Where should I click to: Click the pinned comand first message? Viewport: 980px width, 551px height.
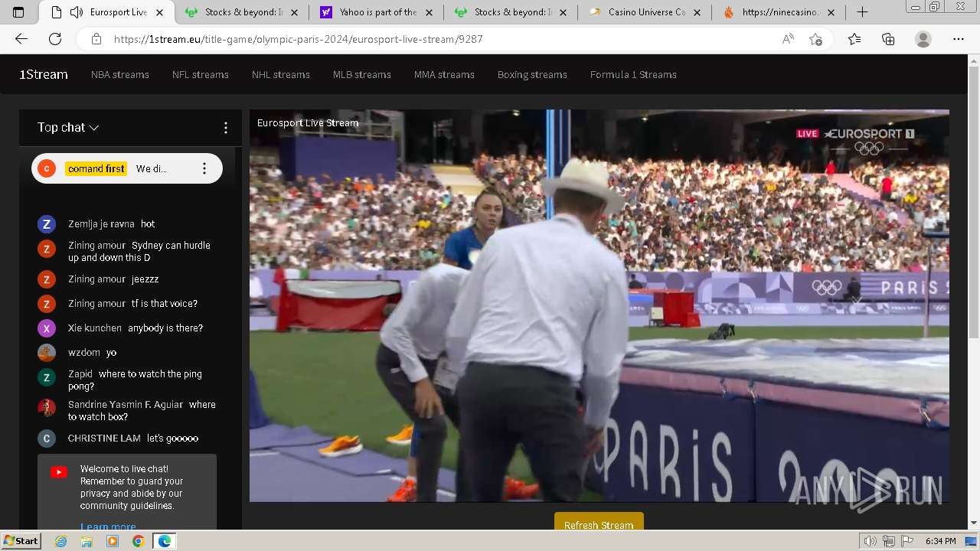click(x=127, y=168)
